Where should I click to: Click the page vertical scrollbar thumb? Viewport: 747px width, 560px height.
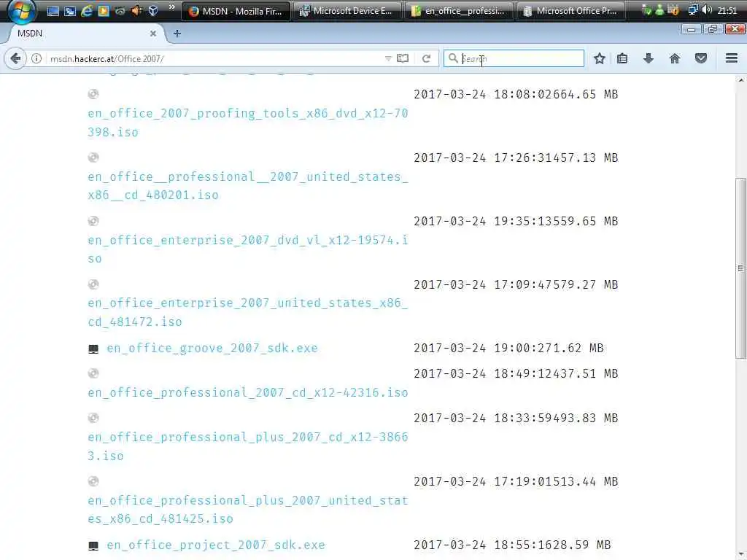[x=741, y=268]
